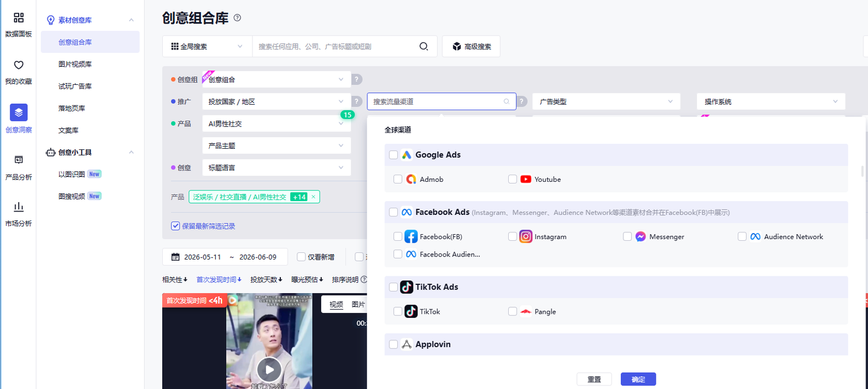Click the Admob logo icon
Screen dimensions: 868x389
[411, 179]
